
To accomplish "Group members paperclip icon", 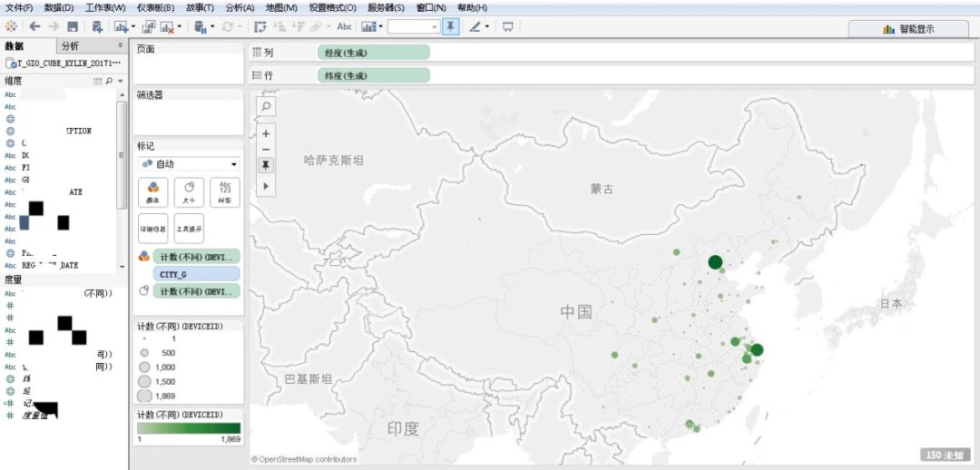I will point(316,27).
